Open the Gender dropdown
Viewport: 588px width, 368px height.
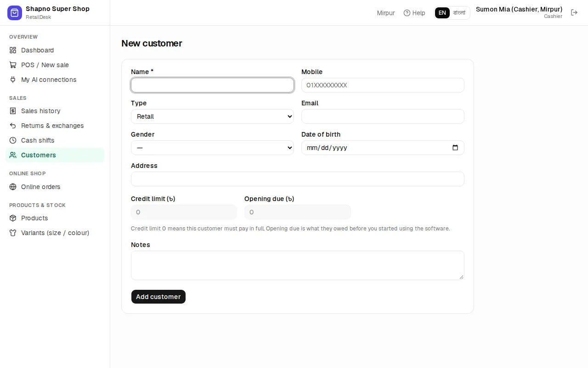(212, 148)
